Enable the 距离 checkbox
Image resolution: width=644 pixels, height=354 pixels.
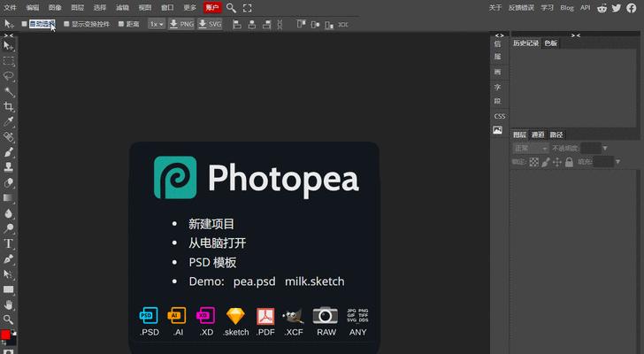(121, 24)
